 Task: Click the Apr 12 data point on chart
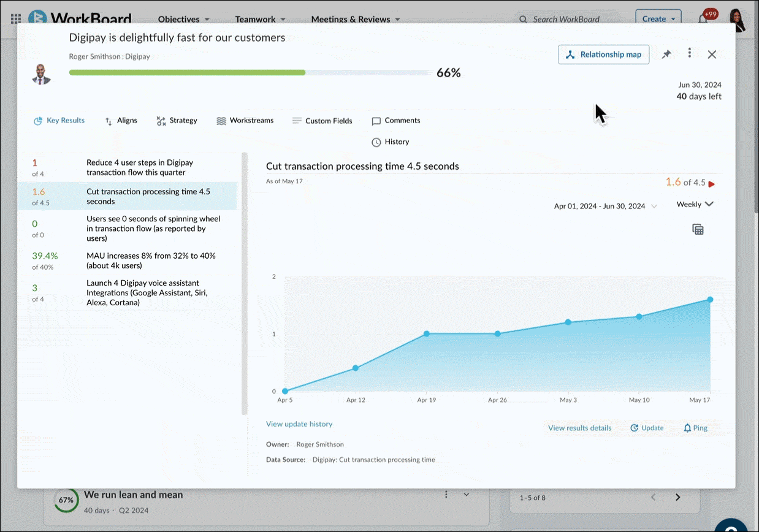click(356, 368)
